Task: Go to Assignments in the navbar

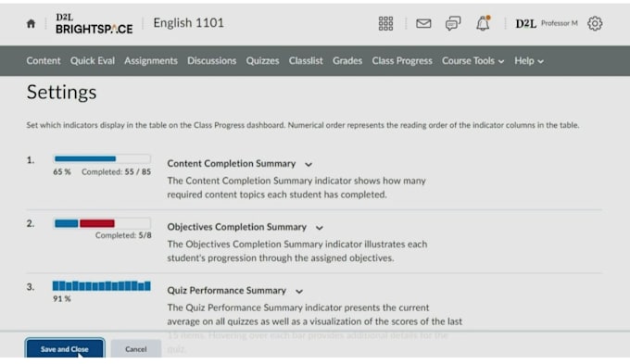Action: click(151, 61)
